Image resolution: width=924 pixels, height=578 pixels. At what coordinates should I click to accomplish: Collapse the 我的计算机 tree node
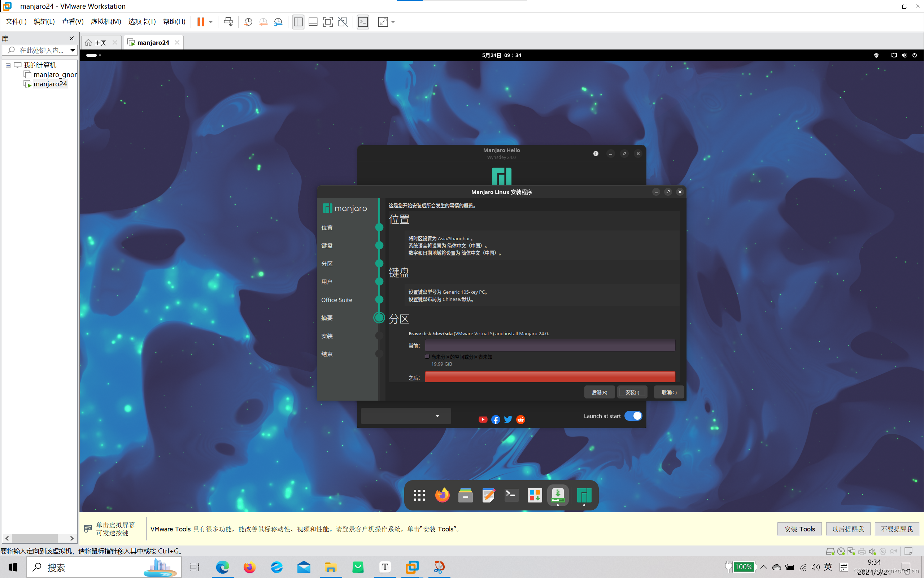point(8,65)
